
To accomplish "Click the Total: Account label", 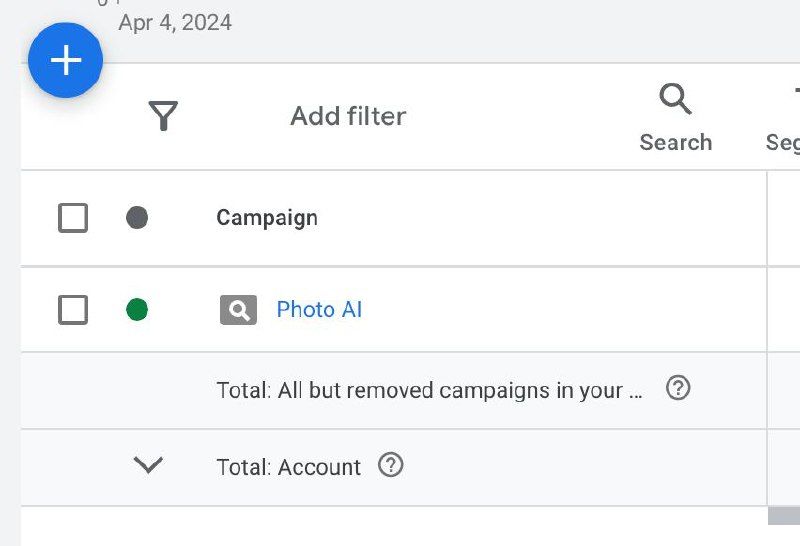I will [288, 467].
